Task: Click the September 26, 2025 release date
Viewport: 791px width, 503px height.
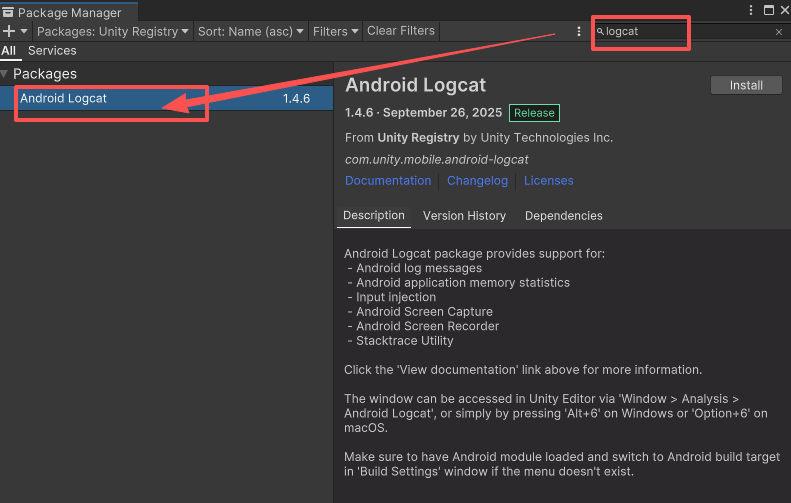Action: coord(442,113)
